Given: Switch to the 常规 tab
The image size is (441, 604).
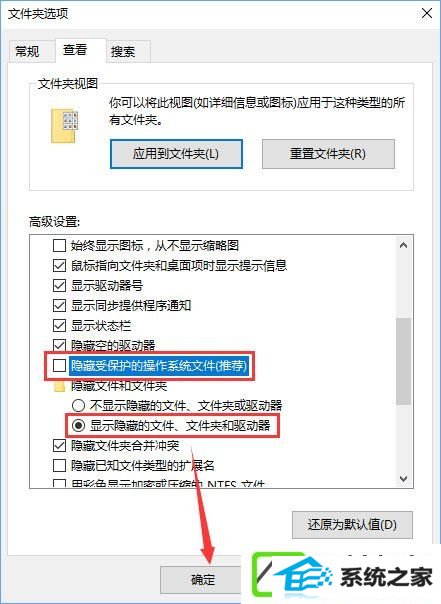Looking at the screenshot, I should [27, 51].
